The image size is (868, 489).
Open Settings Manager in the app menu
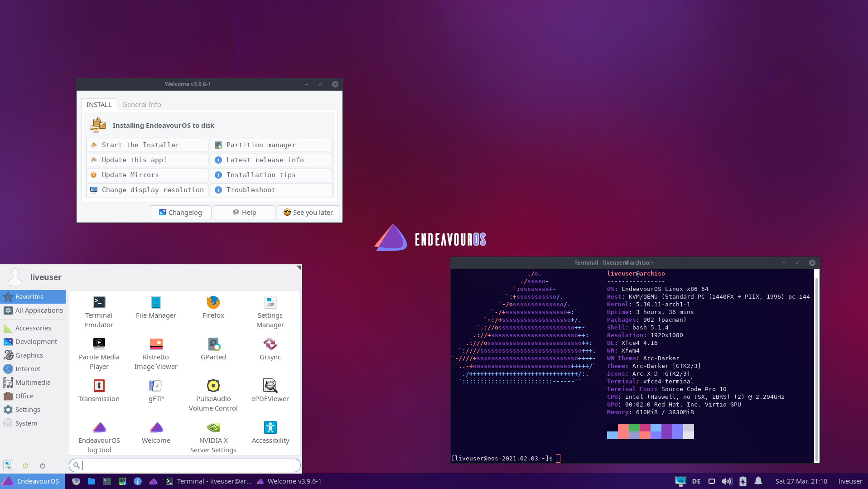tap(270, 312)
